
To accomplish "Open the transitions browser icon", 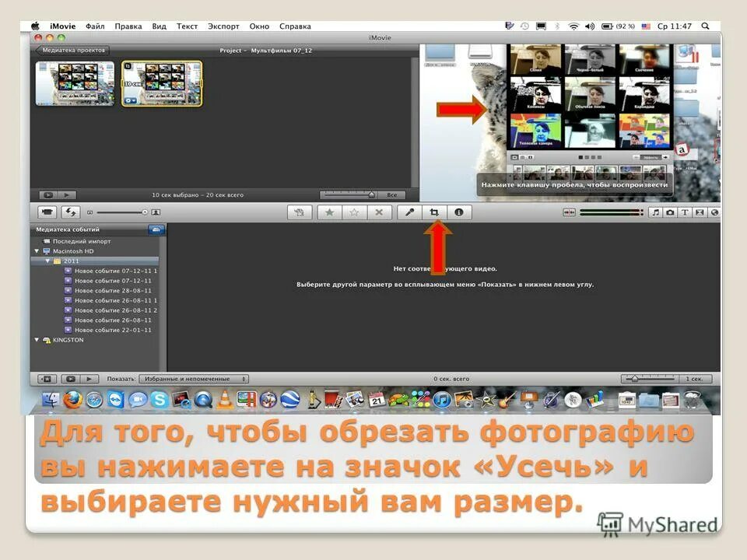I will pyautogui.click(x=700, y=212).
